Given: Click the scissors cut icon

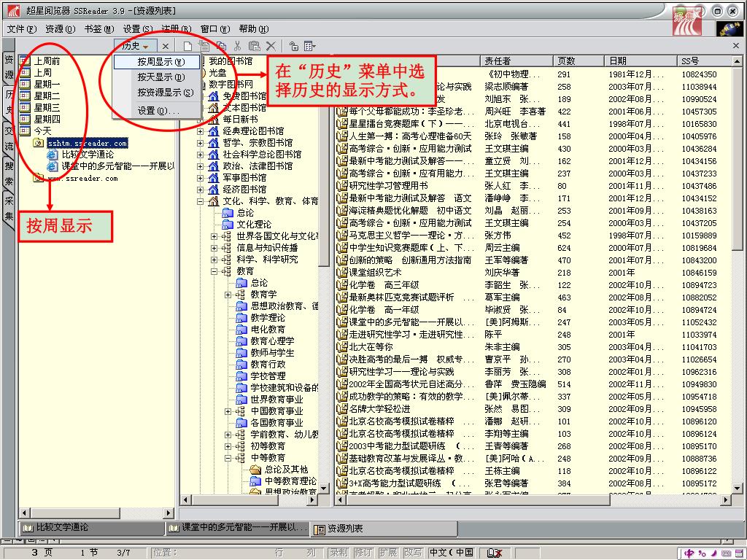Looking at the screenshot, I should pyautogui.click(x=237, y=46).
